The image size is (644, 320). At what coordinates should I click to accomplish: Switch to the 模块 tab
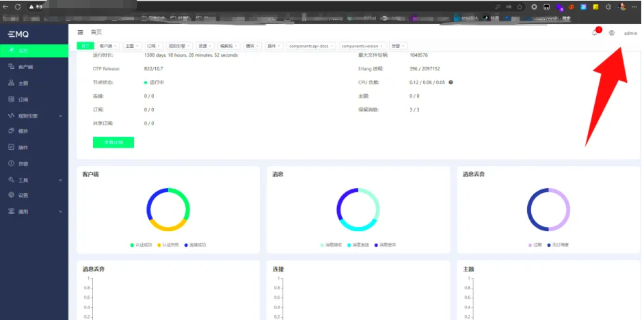pyautogui.click(x=252, y=46)
